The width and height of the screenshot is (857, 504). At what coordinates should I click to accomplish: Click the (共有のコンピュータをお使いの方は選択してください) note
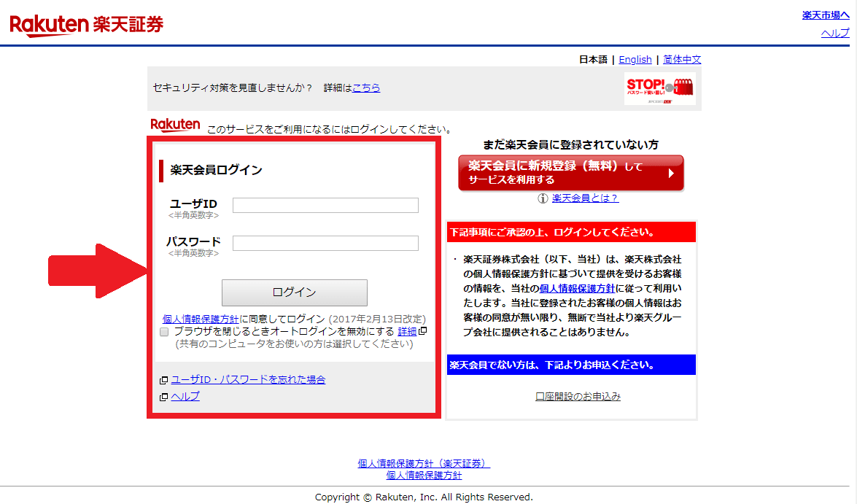pos(294,344)
